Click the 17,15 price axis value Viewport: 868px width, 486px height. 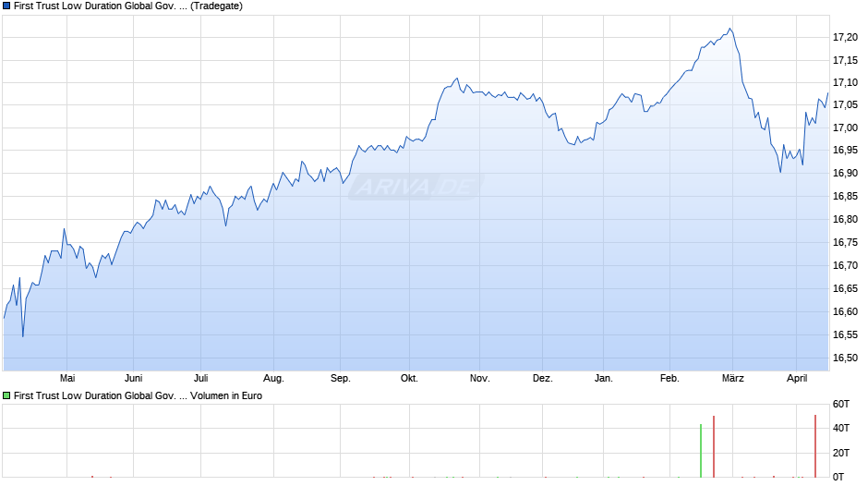(845, 60)
